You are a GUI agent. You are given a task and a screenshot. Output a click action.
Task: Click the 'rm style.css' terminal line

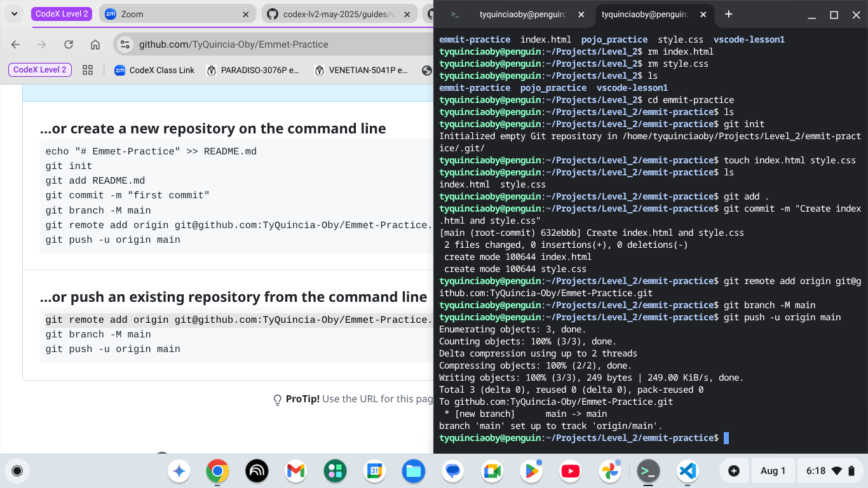coord(678,64)
